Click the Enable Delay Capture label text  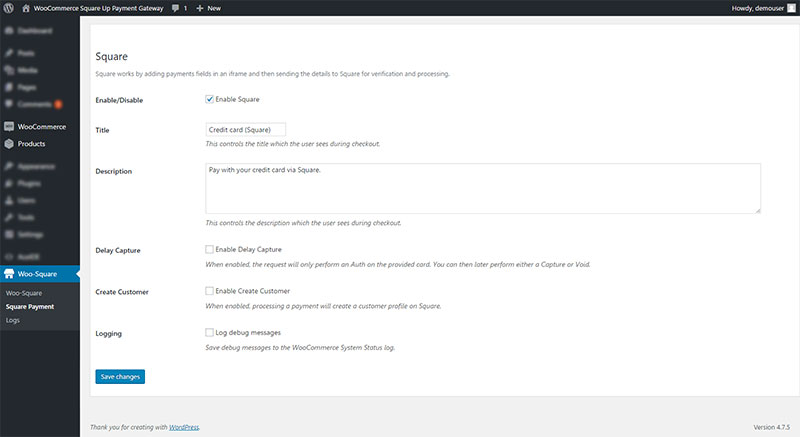[248, 249]
